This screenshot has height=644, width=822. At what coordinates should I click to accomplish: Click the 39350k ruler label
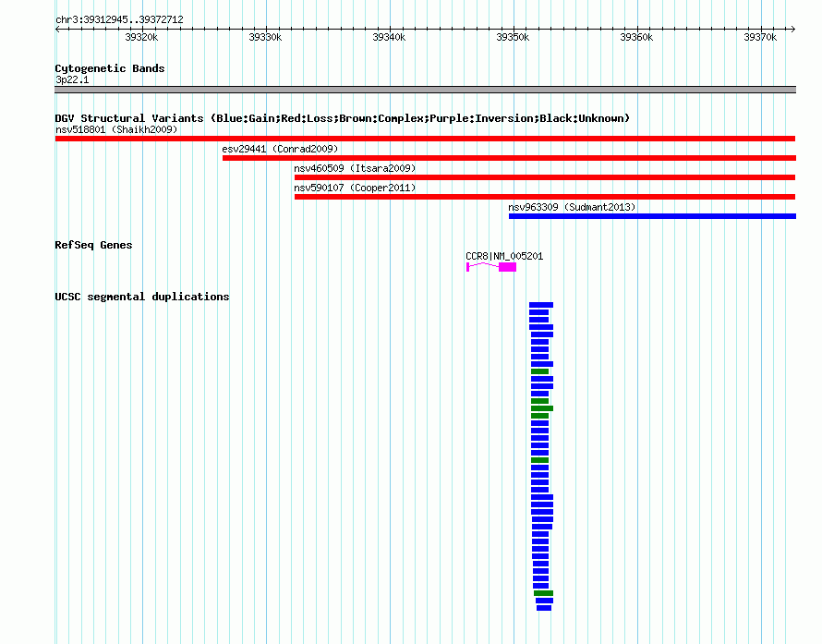(x=513, y=37)
